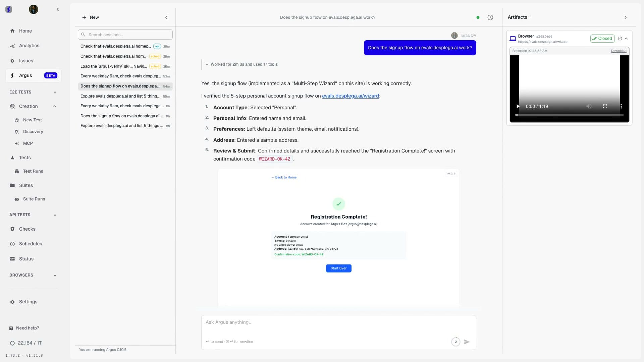Open the browser artifact in a new tab
The image size is (644, 362).
click(620, 38)
